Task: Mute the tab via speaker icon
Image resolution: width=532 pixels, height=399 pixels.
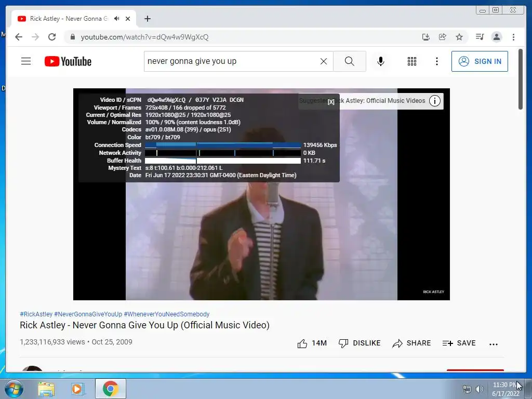Action: [116, 19]
